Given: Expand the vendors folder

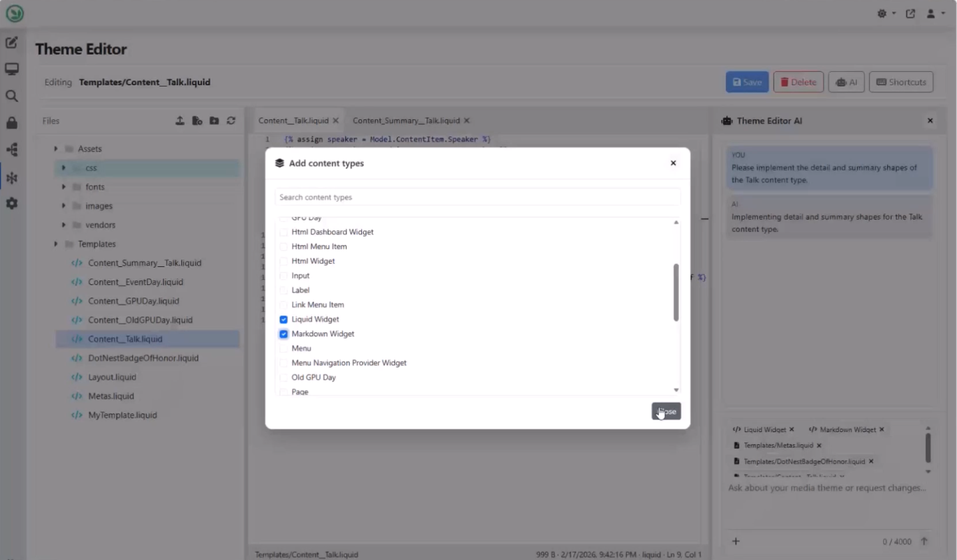Looking at the screenshot, I should pos(64,225).
